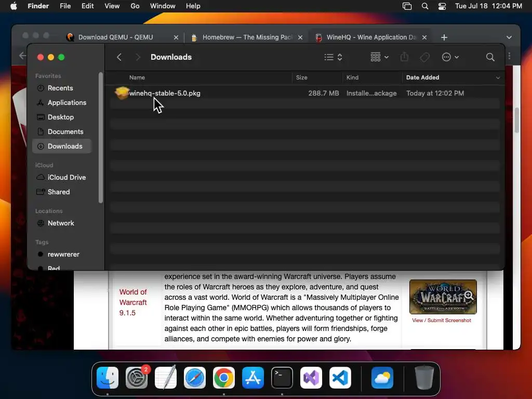Sort by Name column header
Image resolution: width=532 pixels, height=399 pixels.
tap(137, 78)
